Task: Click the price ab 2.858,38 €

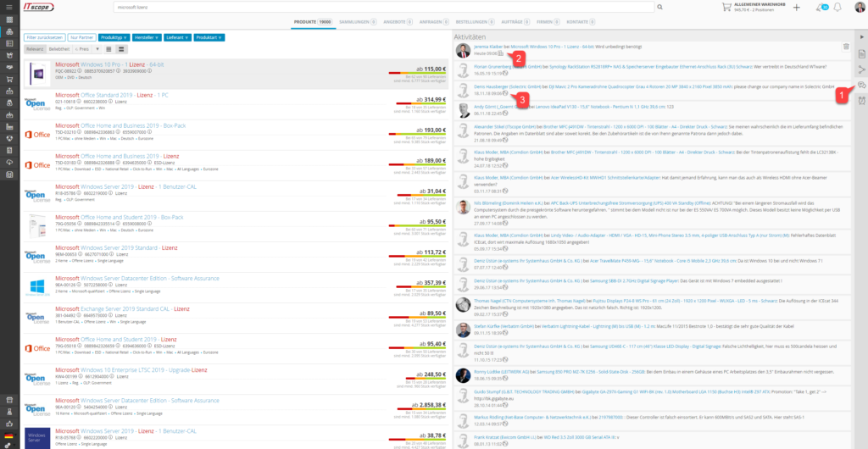Action: point(427,405)
